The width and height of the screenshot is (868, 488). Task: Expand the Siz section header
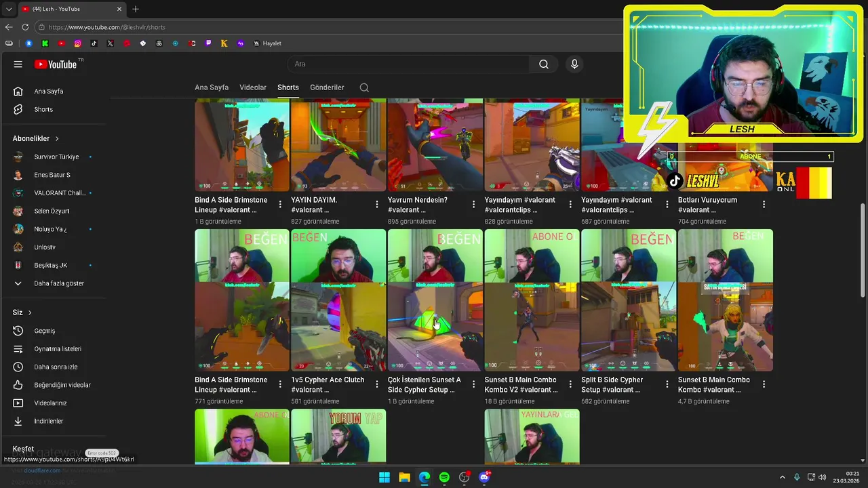click(x=22, y=312)
